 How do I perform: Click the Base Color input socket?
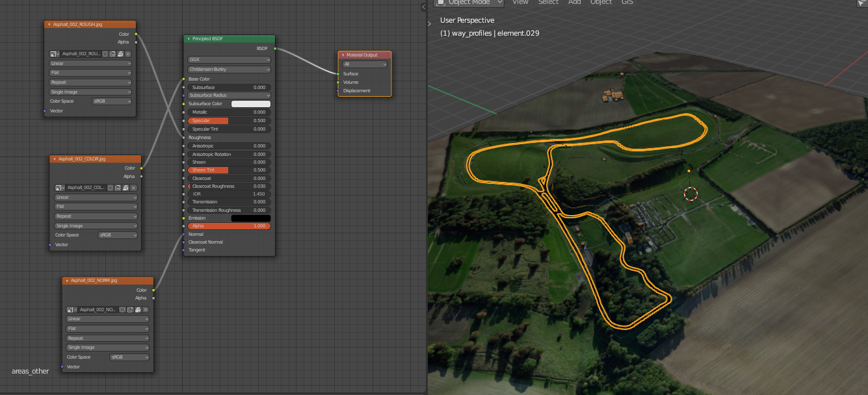pyautogui.click(x=184, y=79)
